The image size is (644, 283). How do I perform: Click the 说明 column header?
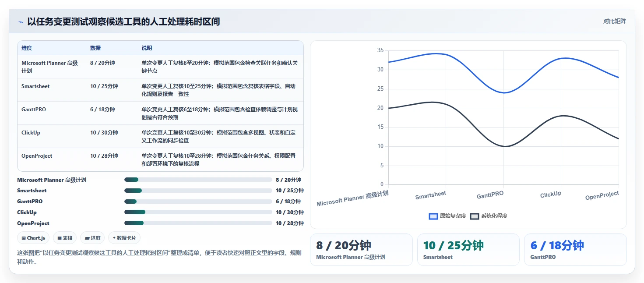(x=147, y=48)
